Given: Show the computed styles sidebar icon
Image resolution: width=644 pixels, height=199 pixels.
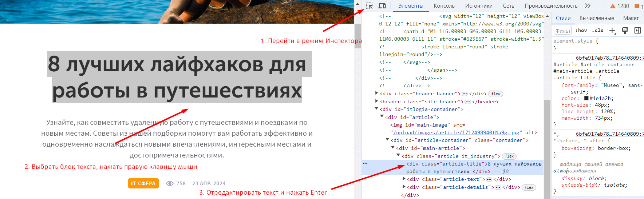Looking at the screenshot, I should 637,31.
